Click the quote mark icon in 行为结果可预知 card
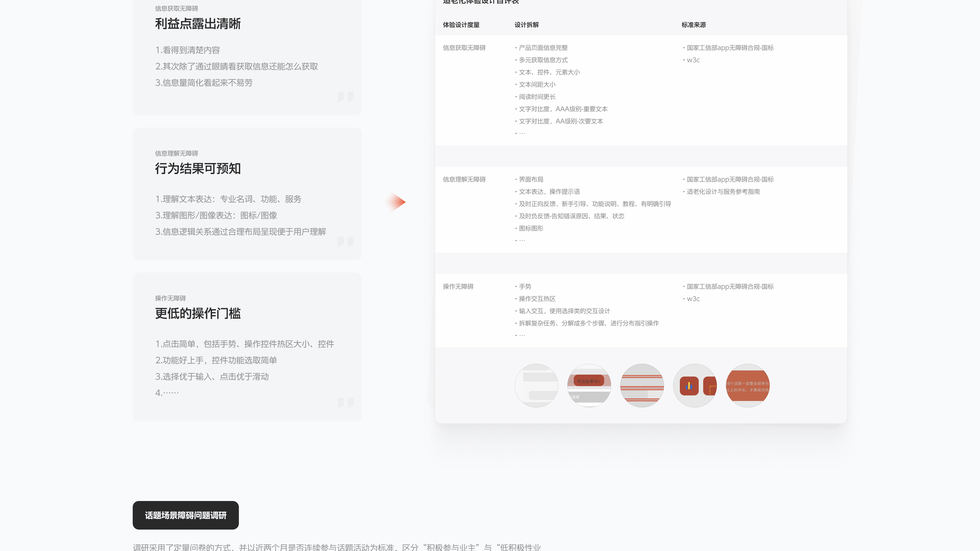Viewport: 980px width, 551px height. (x=346, y=242)
